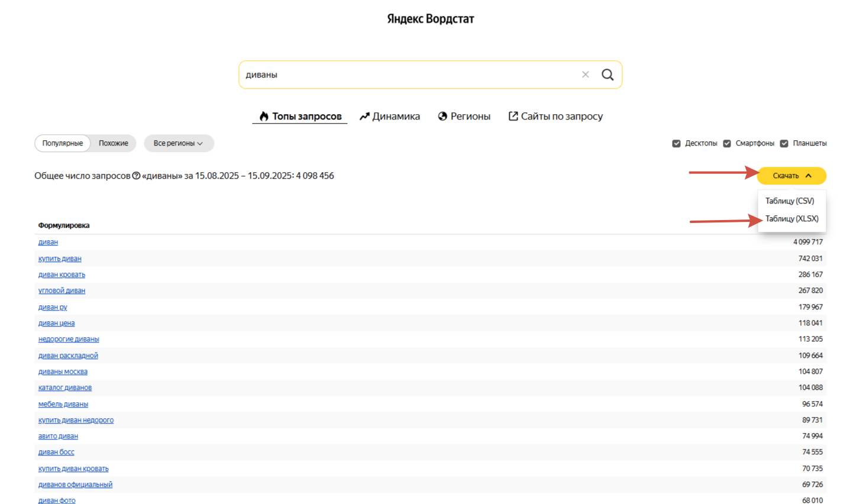Click the external link icon for Сайты по запросу
The width and height of the screenshot is (843, 504).
point(513,116)
